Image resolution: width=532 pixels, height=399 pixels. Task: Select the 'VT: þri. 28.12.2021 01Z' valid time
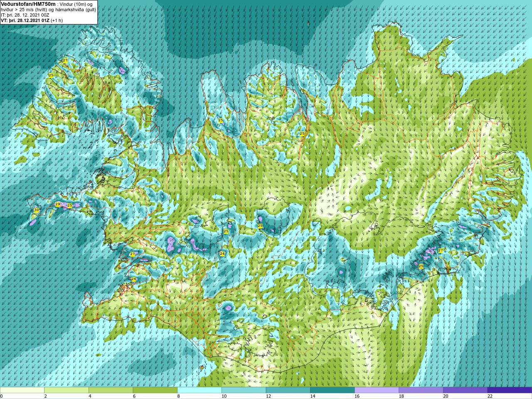25,20
